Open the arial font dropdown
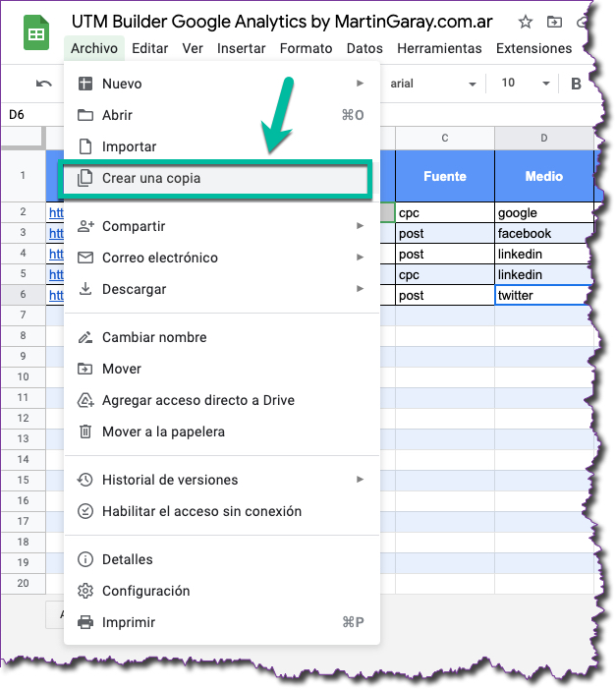 point(433,84)
